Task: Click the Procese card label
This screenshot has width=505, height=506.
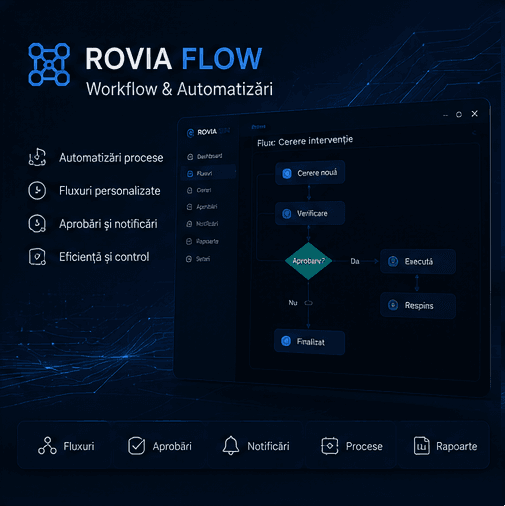Action: (364, 446)
